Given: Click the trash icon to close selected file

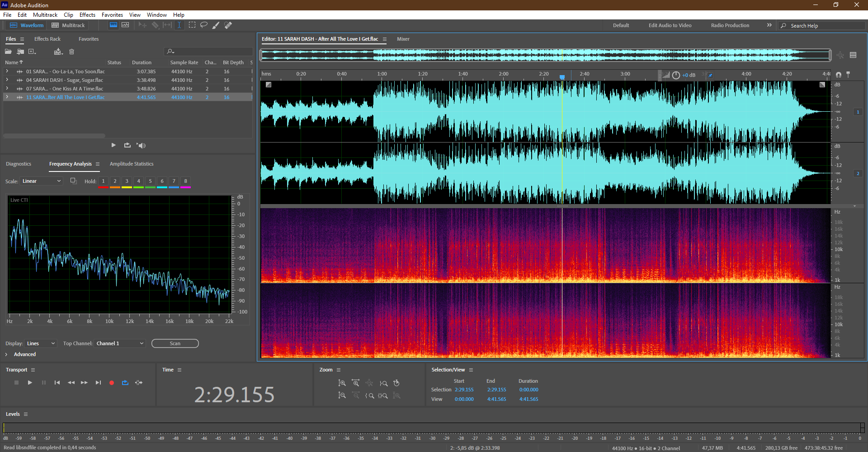Looking at the screenshot, I should point(71,52).
